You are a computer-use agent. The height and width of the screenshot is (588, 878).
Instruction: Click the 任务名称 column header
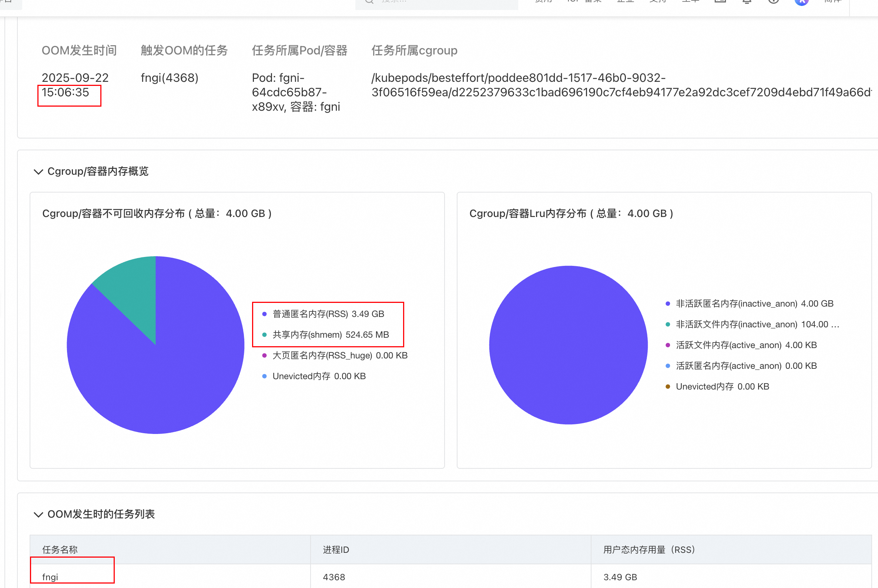coord(60,550)
